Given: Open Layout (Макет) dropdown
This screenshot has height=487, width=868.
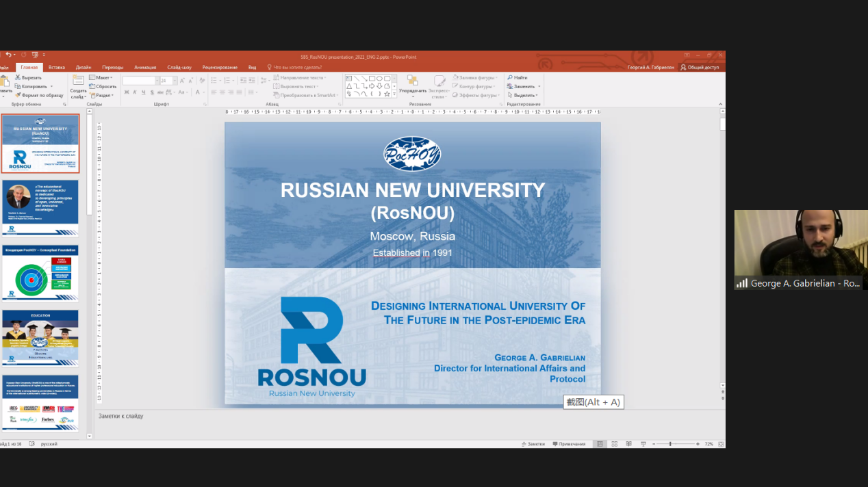Looking at the screenshot, I should coord(101,77).
